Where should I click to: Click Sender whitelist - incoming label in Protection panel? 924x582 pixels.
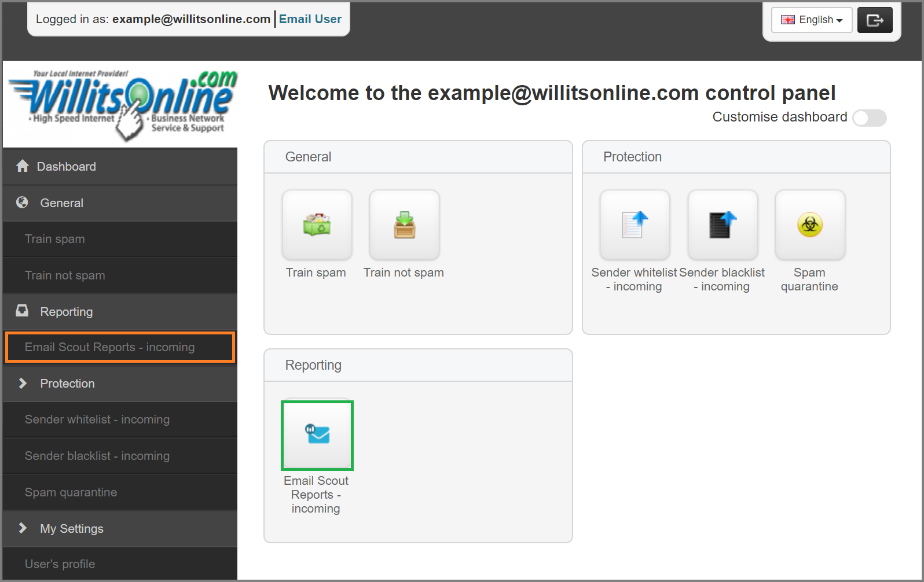point(634,279)
